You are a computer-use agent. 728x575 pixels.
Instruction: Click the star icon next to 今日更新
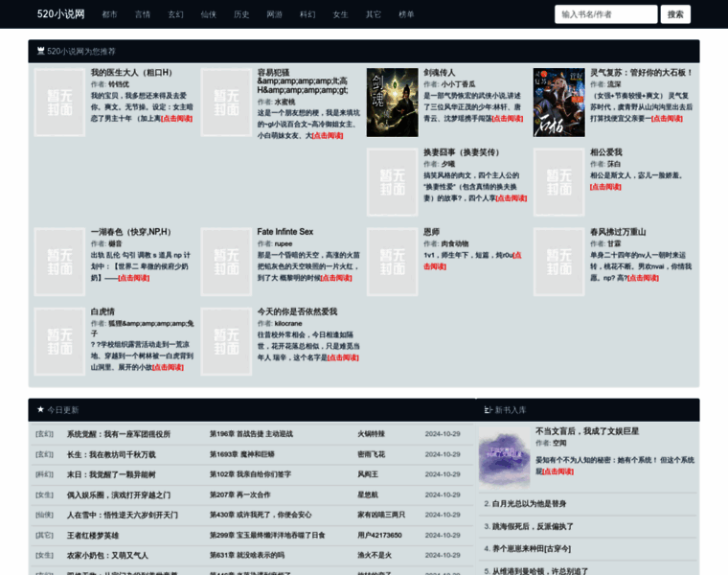(x=40, y=409)
